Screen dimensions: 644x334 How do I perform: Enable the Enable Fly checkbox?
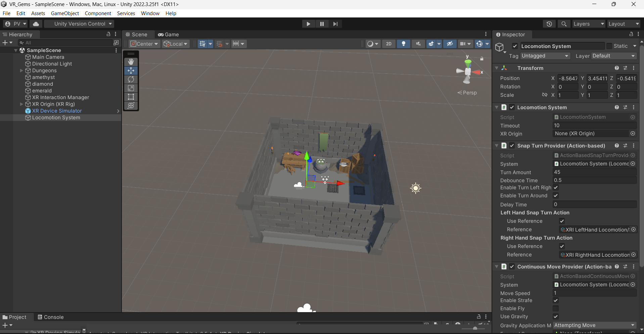pyautogui.click(x=556, y=308)
